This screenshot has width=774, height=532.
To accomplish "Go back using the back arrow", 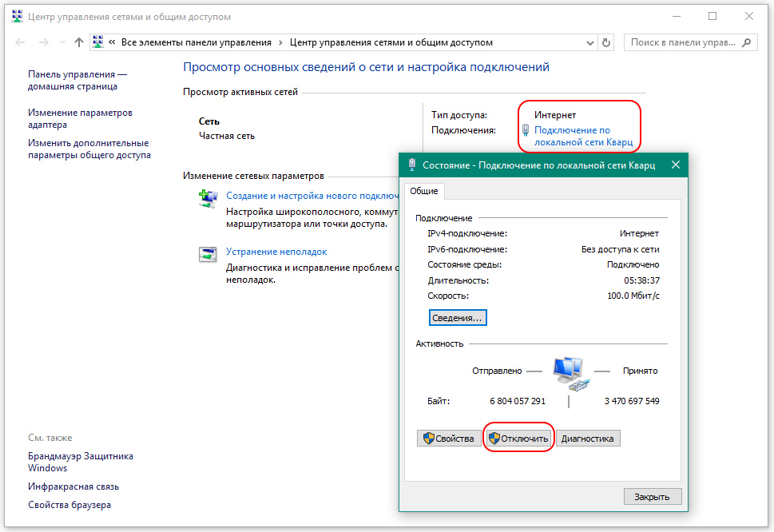I will 20,42.
